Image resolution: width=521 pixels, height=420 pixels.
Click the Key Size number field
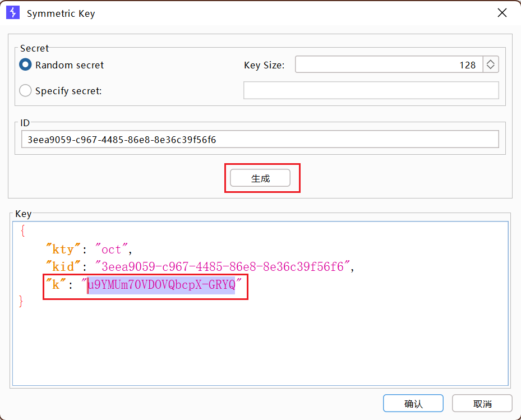pyautogui.click(x=387, y=65)
